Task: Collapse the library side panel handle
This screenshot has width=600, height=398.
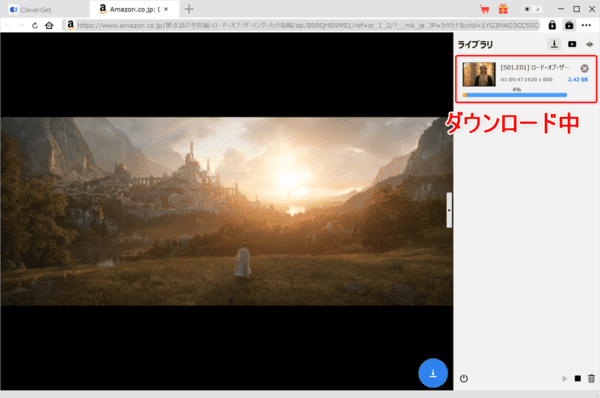Action: [x=449, y=210]
